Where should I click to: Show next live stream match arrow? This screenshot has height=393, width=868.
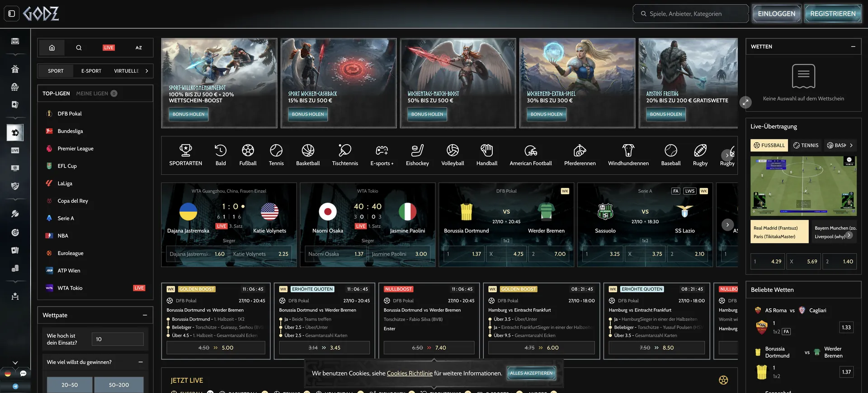(x=849, y=235)
